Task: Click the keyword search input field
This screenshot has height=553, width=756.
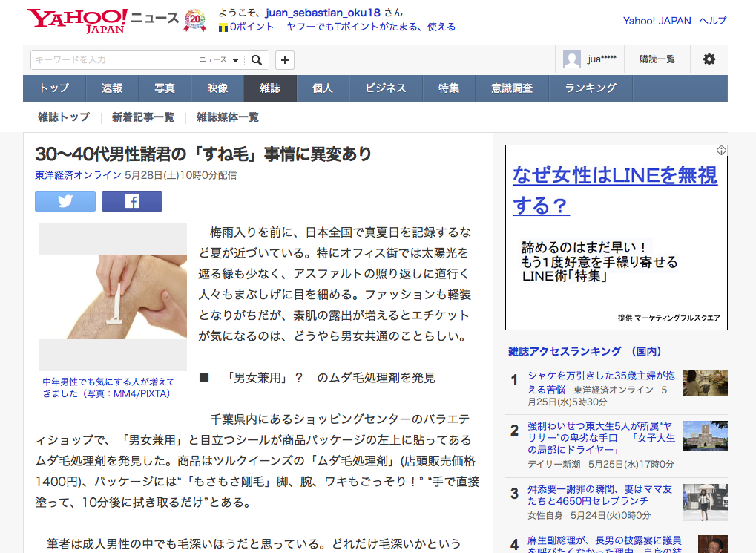Action: click(x=111, y=59)
